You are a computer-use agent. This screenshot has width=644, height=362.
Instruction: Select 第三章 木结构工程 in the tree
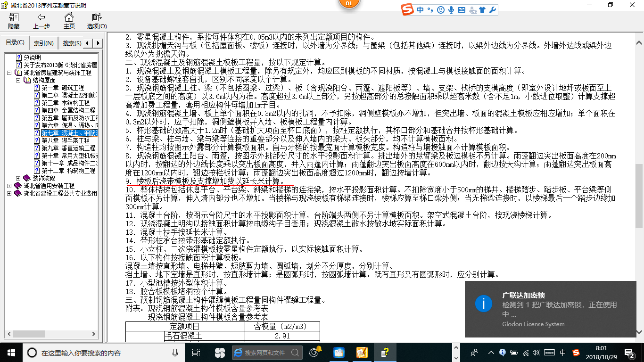(66, 103)
